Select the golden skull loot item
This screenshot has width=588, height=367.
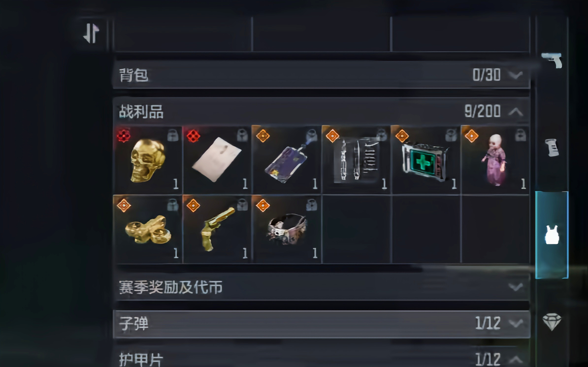[x=148, y=160]
